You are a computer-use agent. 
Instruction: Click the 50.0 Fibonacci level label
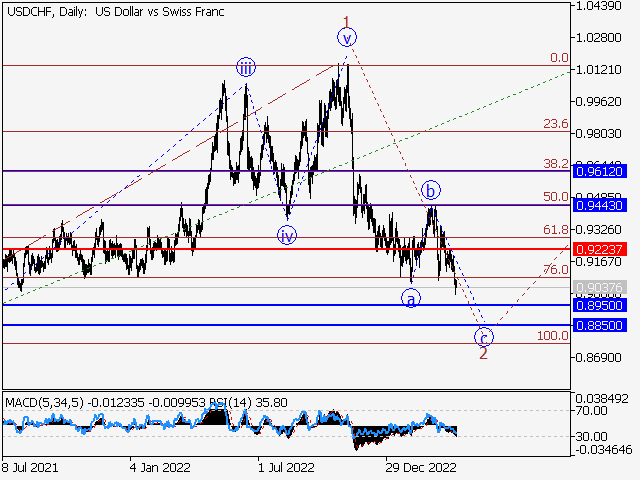(556, 197)
